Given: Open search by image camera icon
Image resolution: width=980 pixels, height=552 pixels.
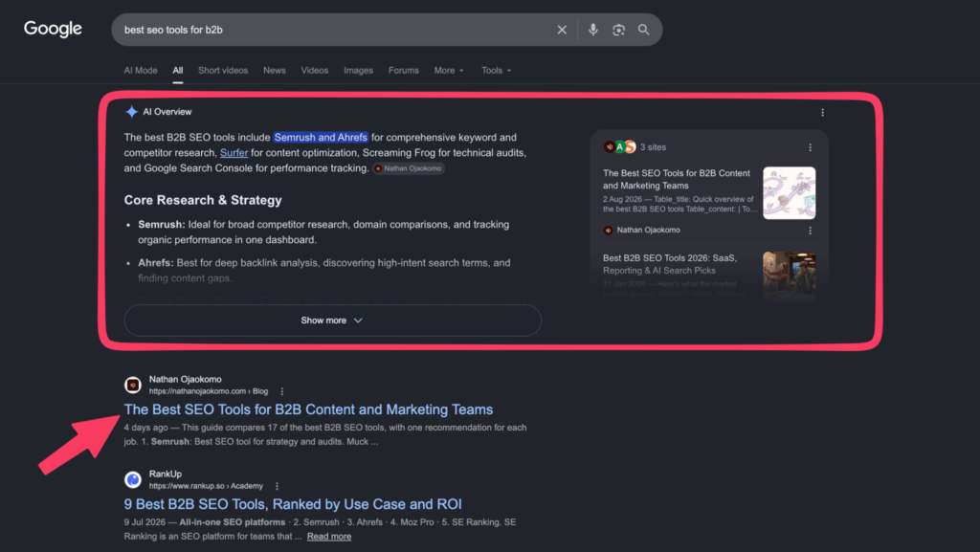Looking at the screenshot, I should [x=618, y=30].
